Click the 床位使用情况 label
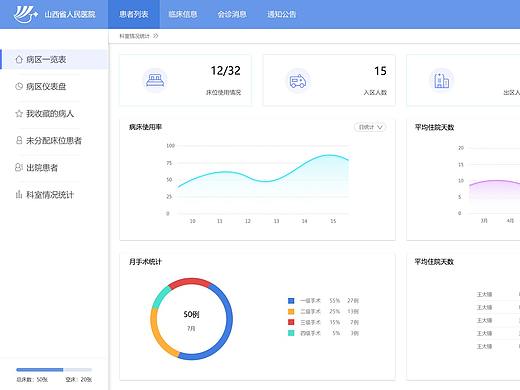Viewport: 520px width, 390px height. pyautogui.click(x=223, y=92)
